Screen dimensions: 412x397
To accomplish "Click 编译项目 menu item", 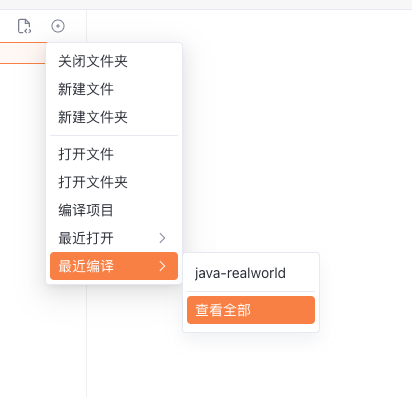I will point(114,210).
